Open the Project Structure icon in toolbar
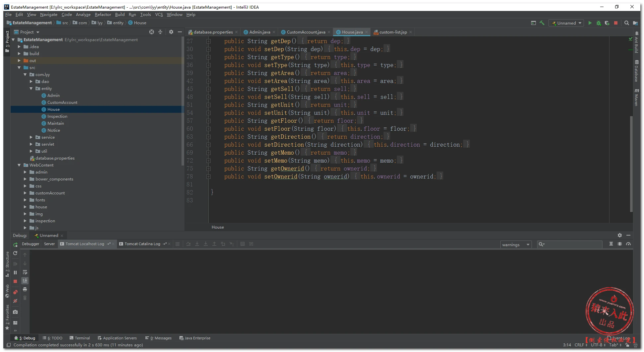Screen dimensions: 644x352 tap(635, 23)
